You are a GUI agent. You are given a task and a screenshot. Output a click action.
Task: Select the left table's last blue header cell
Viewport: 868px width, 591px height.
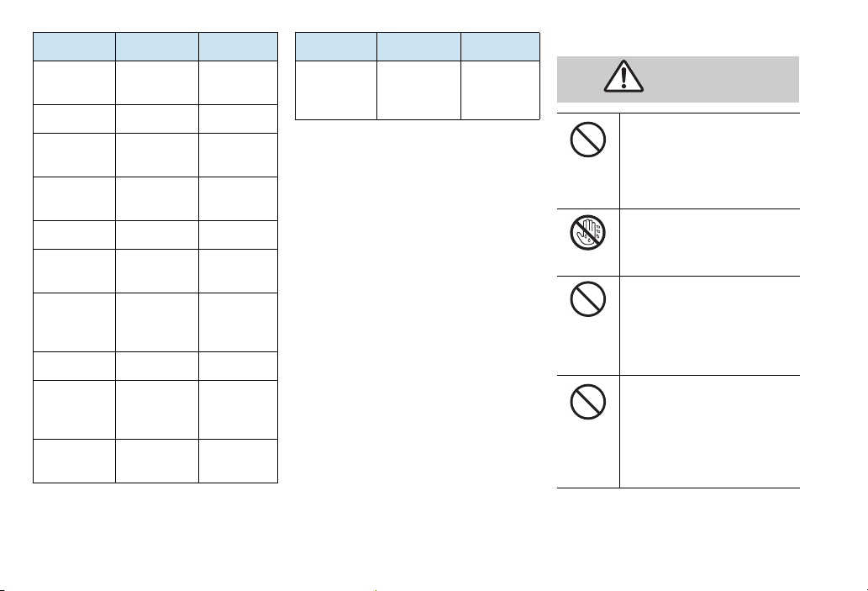(x=238, y=46)
